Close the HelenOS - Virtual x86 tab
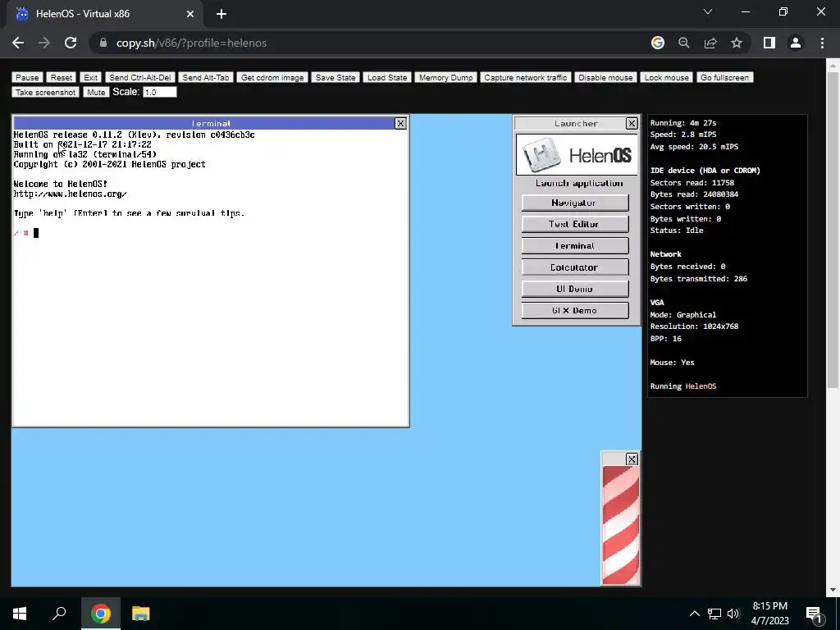This screenshot has height=630, width=840. 190,14
